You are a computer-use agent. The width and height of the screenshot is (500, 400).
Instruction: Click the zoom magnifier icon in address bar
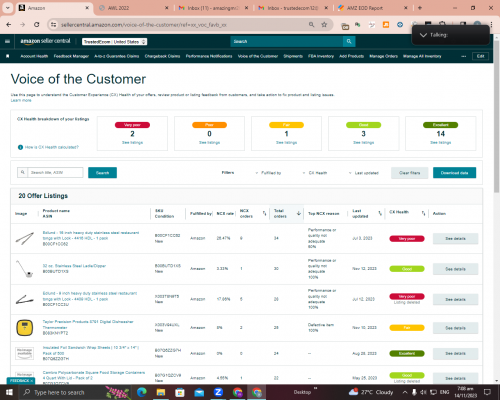(x=311, y=25)
